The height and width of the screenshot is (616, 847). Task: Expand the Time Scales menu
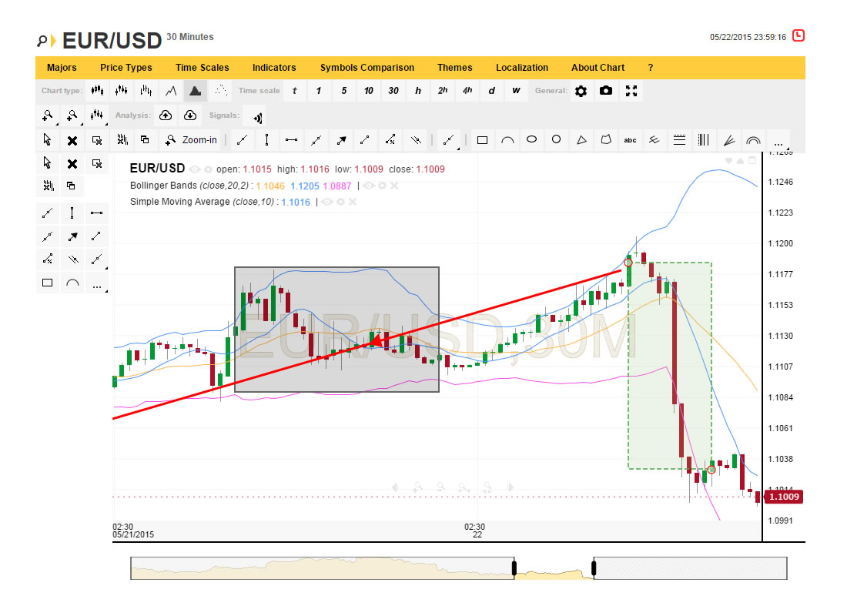click(202, 68)
